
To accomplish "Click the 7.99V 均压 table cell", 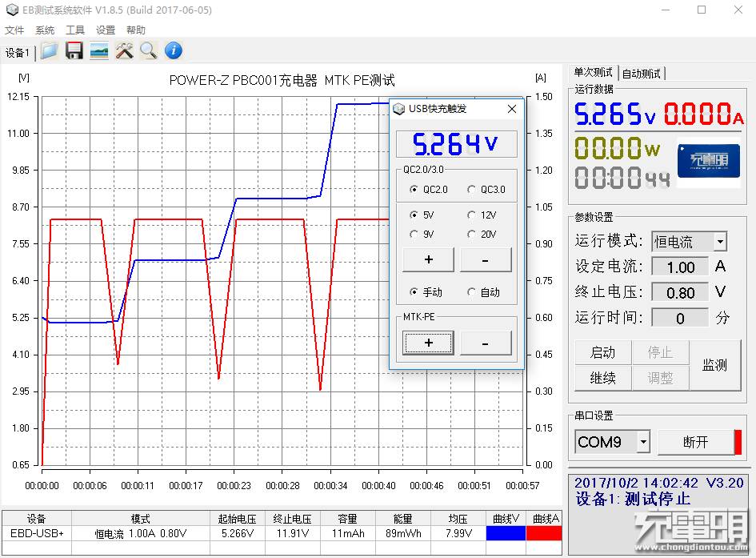I will coord(458,533).
